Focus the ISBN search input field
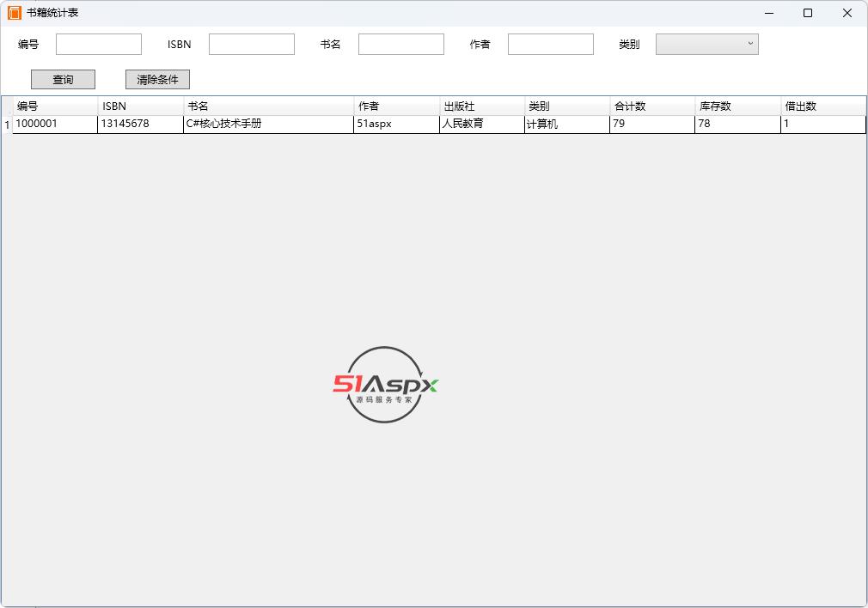 tap(251, 45)
